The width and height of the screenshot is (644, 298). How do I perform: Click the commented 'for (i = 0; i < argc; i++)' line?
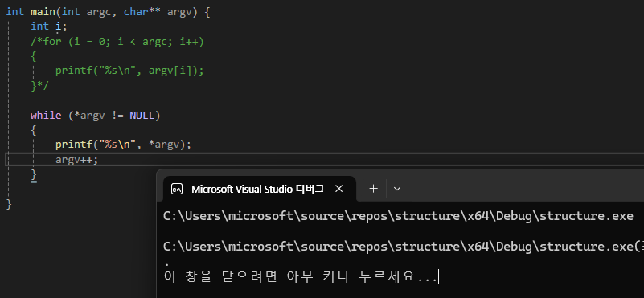tap(117, 42)
